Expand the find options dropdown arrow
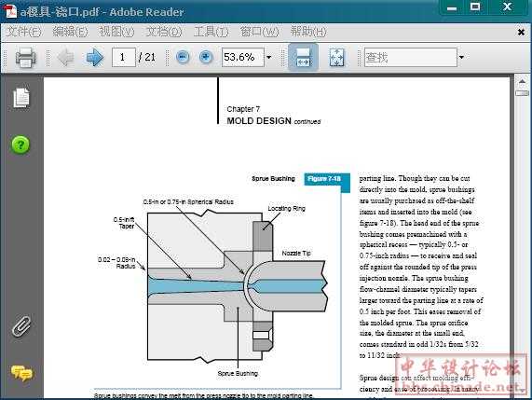The height and width of the screenshot is (400, 532). pyautogui.click(x=461, y=57)
